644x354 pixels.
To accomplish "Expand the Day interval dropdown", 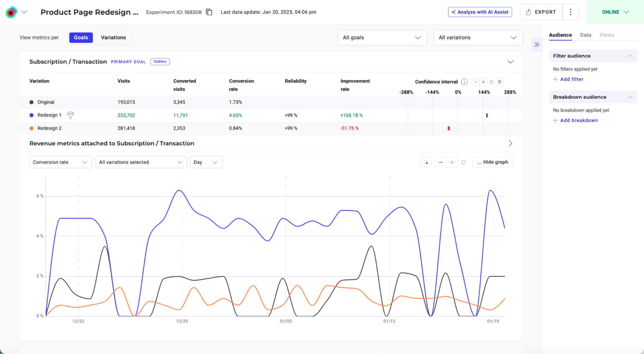I will pyautogui.click(x=205, y=162).
